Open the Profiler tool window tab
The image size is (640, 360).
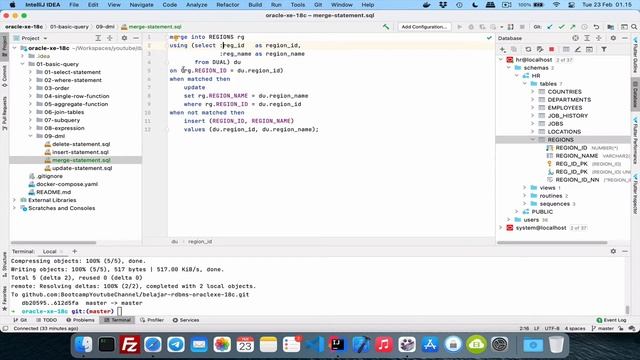pyautogui.click(x=152, y=320)
